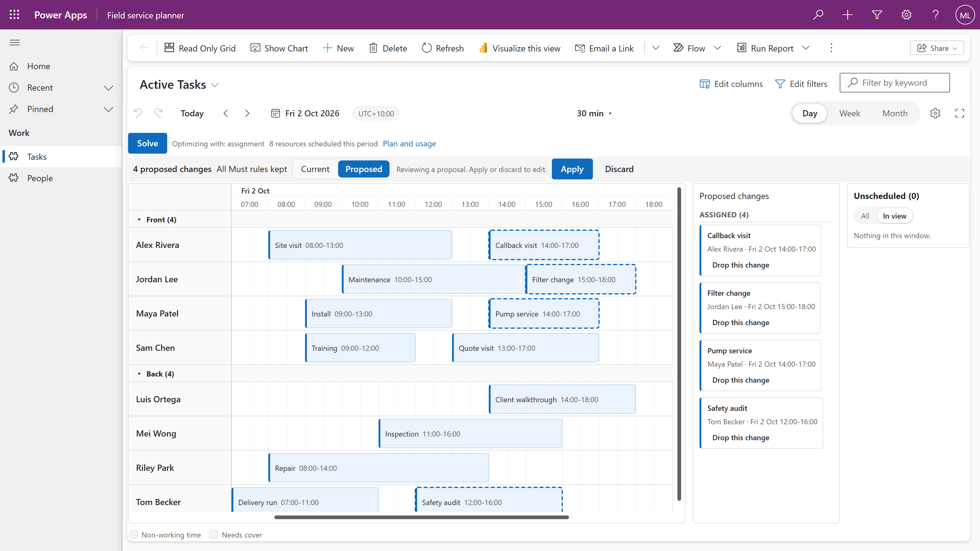Jump to Today in the scheduler
Screen dimensions: 980x551
coord(192,113)
